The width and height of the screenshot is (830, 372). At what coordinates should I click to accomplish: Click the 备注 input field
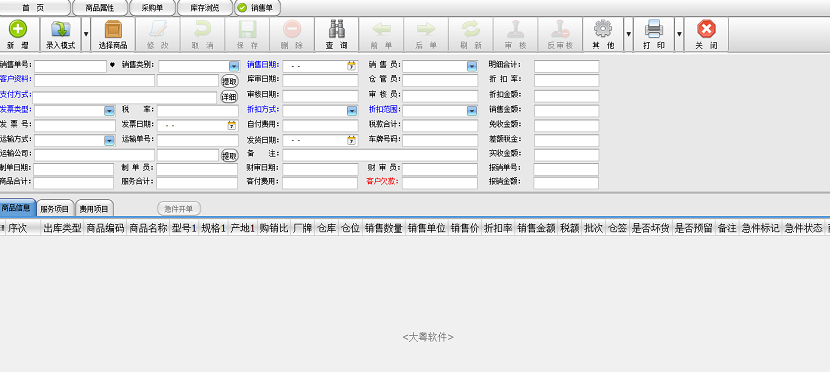point(380,155)
